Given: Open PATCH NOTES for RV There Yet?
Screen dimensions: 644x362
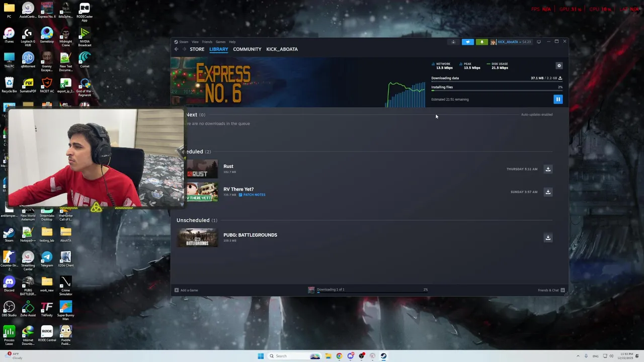Looking at the screenshot, I should [252, 195].
